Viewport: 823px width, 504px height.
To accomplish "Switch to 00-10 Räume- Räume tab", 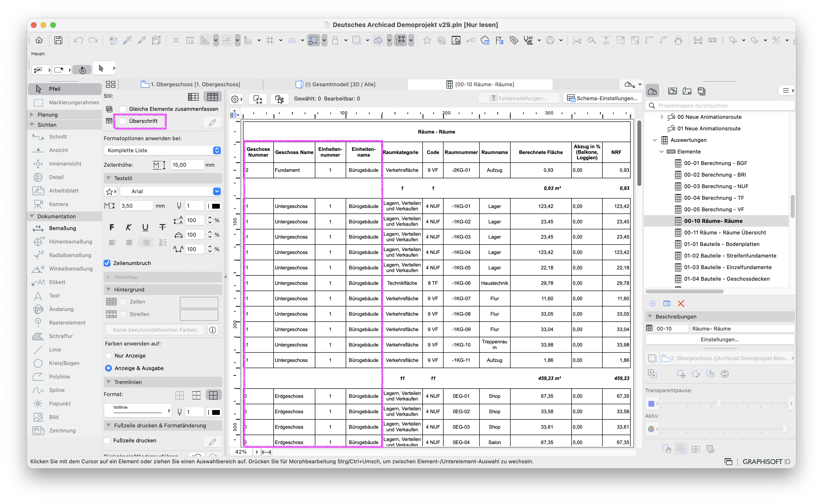I will [480, 85].
